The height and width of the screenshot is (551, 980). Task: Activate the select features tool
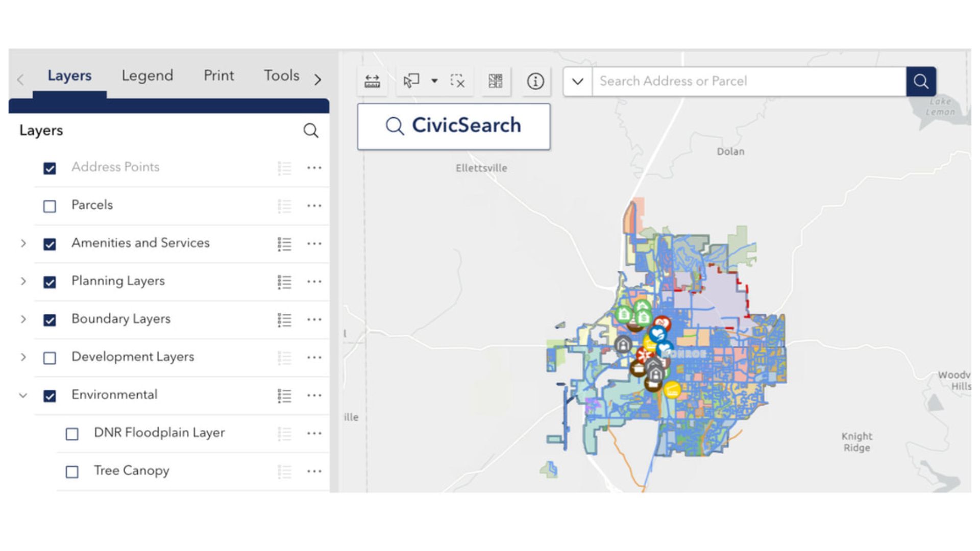point(411,81)
